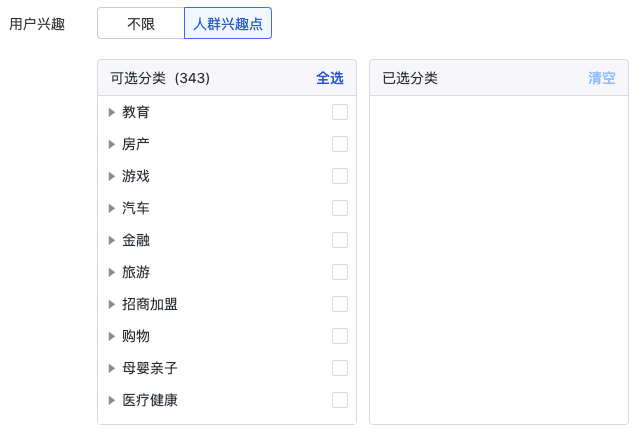Tick the 游戏 category checkbox
This screenshot has width=644, height=433.
[x=340, y=176]
